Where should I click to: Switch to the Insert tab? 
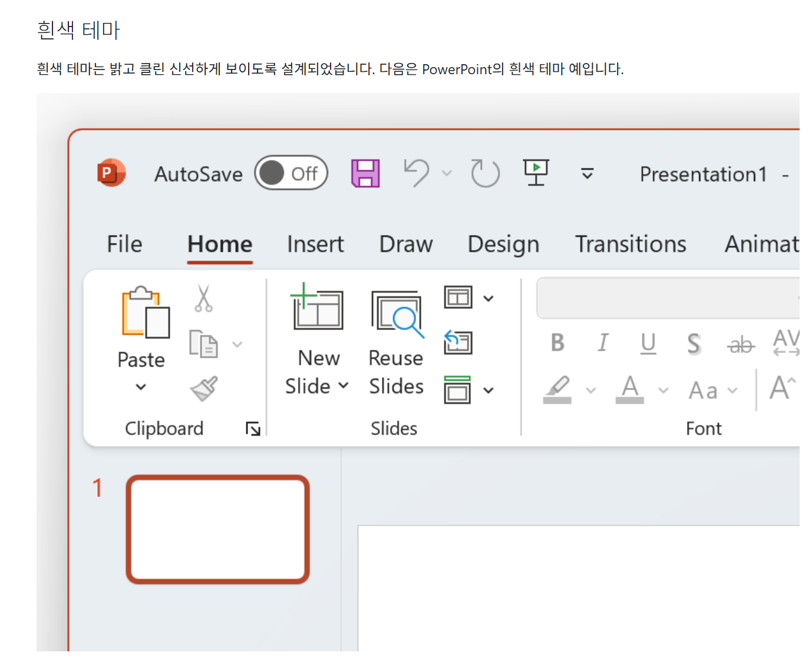[315, 244]
